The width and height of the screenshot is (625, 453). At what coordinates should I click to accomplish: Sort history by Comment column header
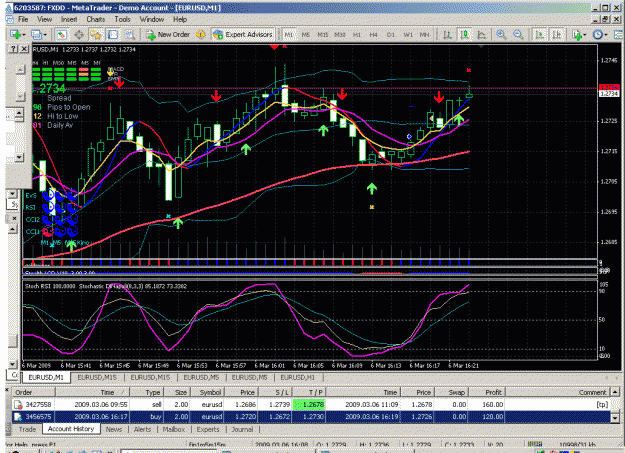coord(557,392)
